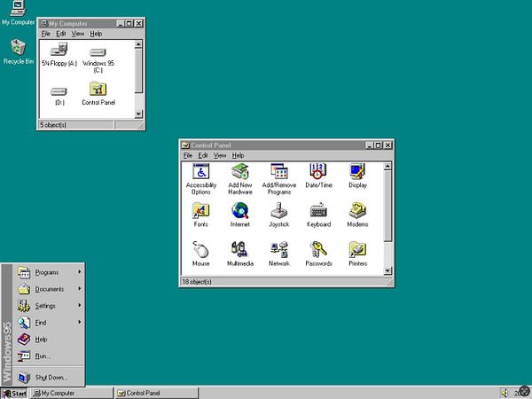Open Accessibility Options in Control Panel
The width and height of the screenshot is (532, 399).
pyautogui.click(x=201, y=179)
